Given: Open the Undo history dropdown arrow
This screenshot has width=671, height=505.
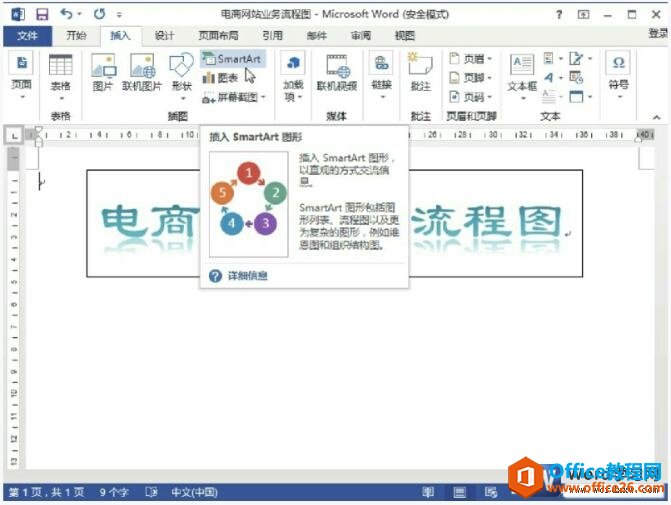Looking at the screenshot, I should coord(79,15).
